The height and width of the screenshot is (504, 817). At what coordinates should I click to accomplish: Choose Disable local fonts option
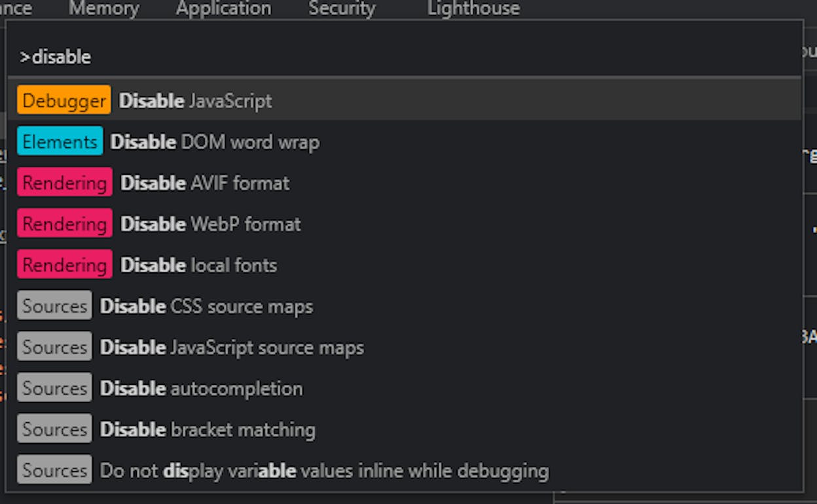coord(405,265)
